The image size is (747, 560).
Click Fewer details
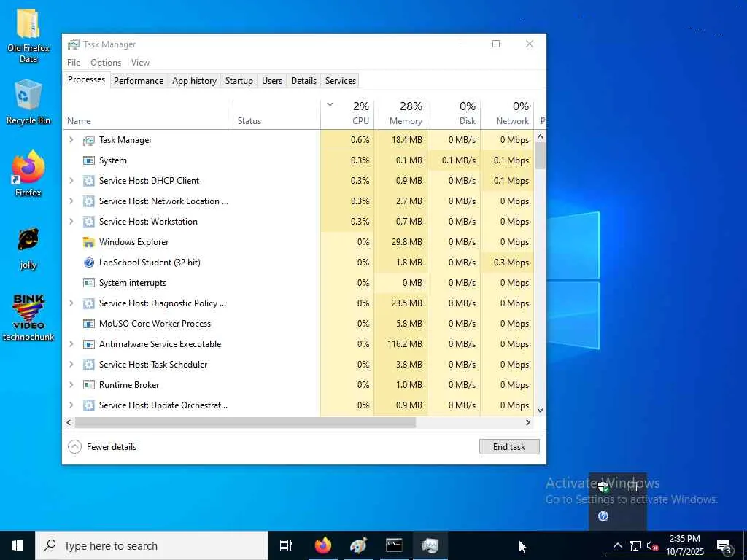[102, 447]
